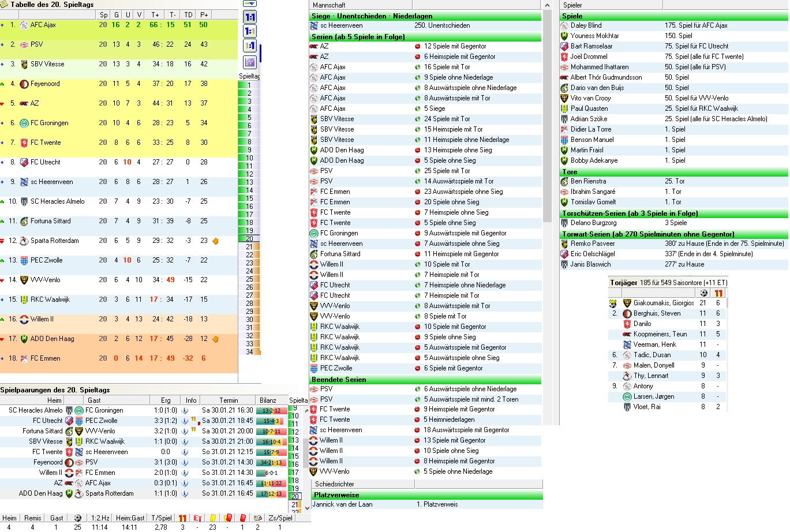Click Jannick van der Laan referee entry
The image size is (790, 532).
pos(342,504)
